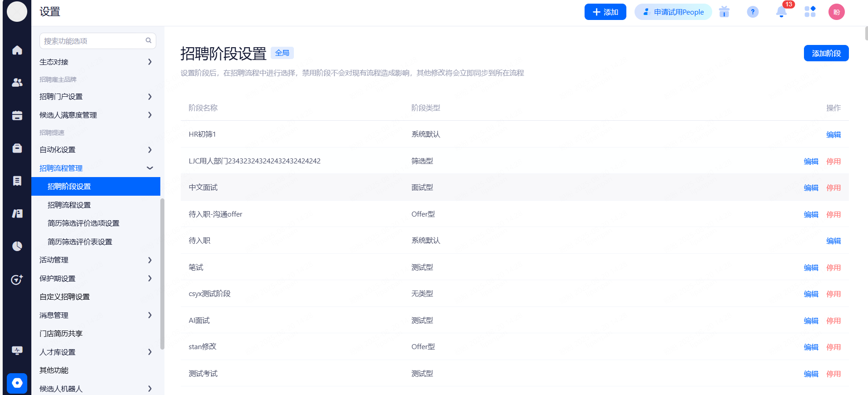Open the candidates people icon in sidebar
Viewport: 868px width, 395px height.
tap(17, 83)
